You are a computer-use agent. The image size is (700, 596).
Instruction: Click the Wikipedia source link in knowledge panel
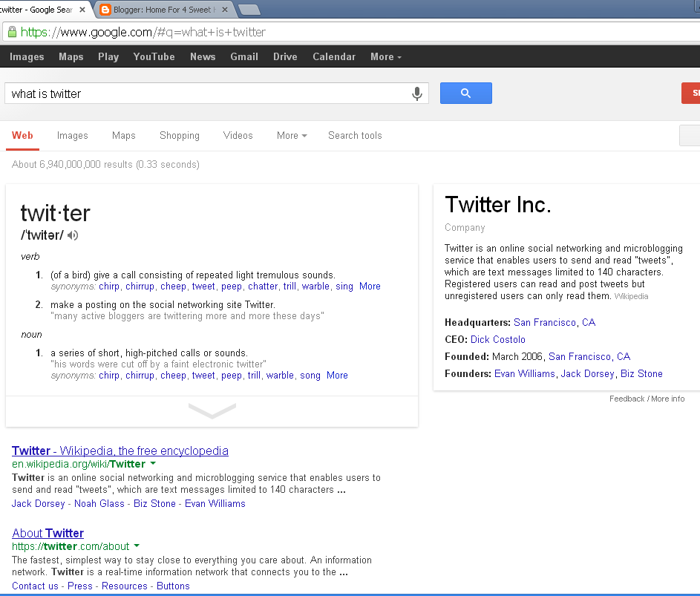click(x=631, y=296)
